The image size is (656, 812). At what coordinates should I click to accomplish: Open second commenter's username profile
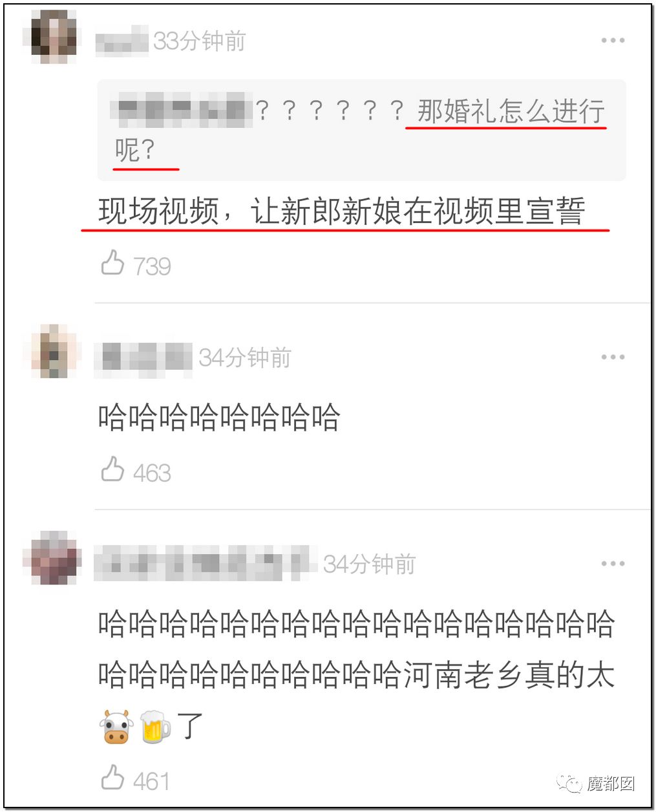[x=143, y=358]
